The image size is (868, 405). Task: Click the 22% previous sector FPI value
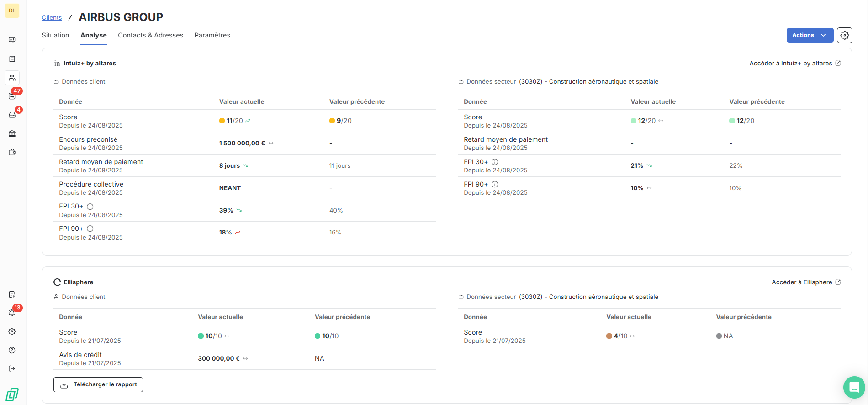[x=736, y=165]
